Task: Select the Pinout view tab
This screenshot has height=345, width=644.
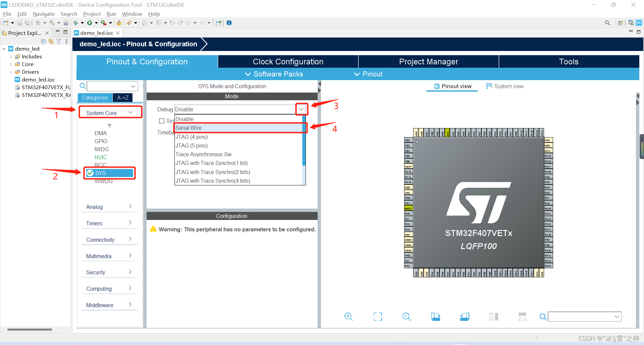Action: pos(452,86)
